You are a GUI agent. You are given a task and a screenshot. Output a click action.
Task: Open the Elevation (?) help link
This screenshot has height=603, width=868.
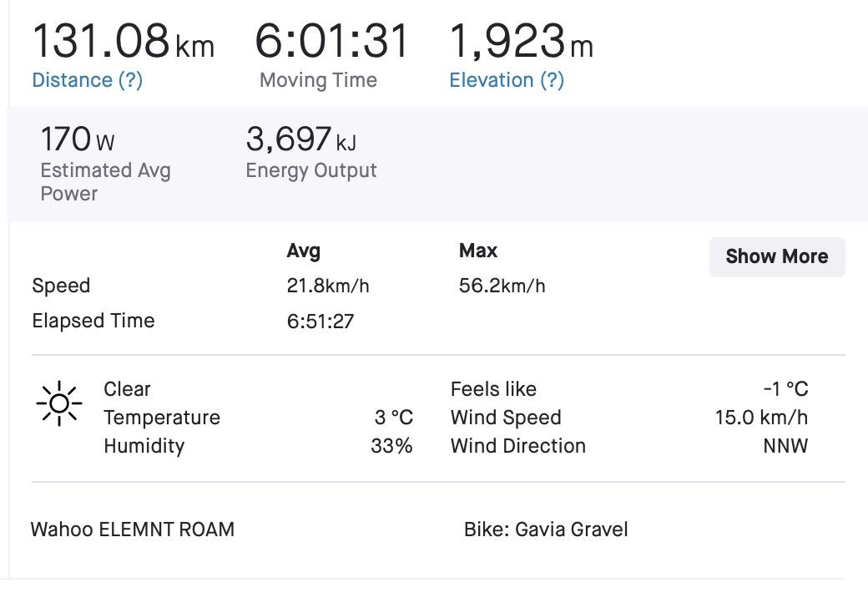pyautogui.click(x=507, y=80)
